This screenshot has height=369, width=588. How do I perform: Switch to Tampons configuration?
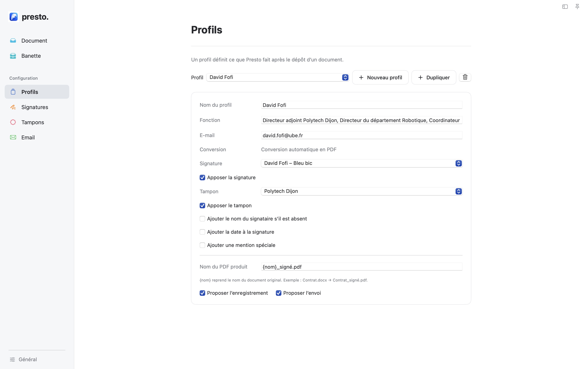37,122
